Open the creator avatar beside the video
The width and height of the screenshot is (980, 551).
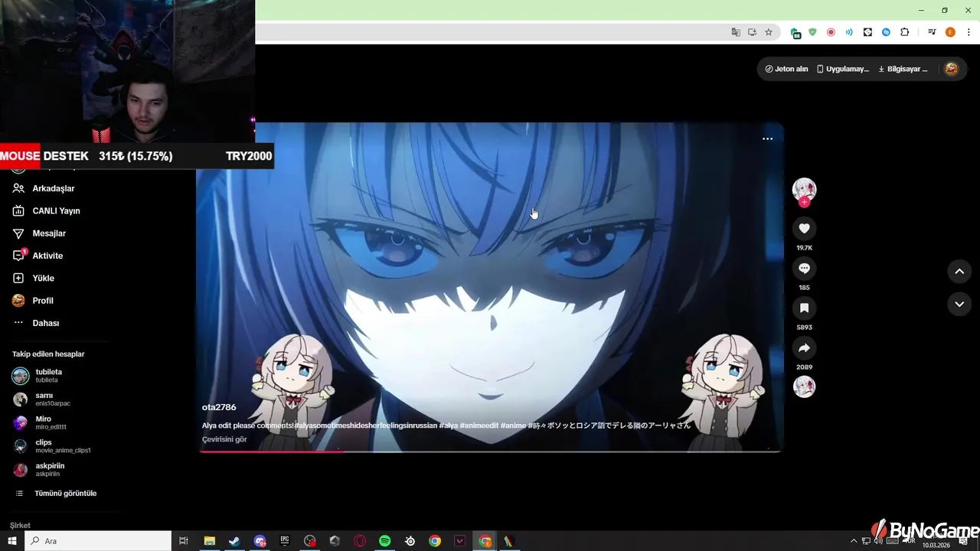pyautogui.click(x=804, y=189)
